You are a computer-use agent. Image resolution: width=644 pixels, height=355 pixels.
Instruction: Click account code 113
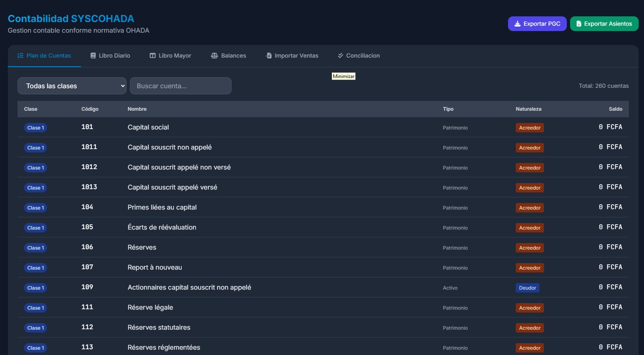coord(87,347)
